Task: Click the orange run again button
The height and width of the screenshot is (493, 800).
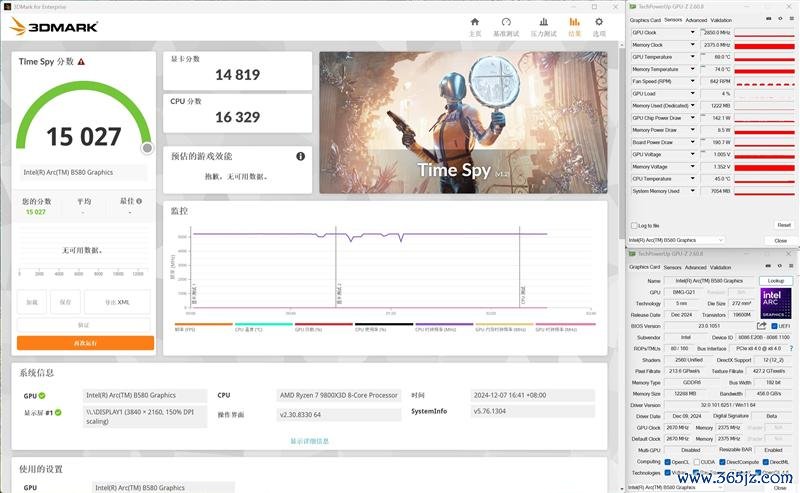Action: click(85, 343)
